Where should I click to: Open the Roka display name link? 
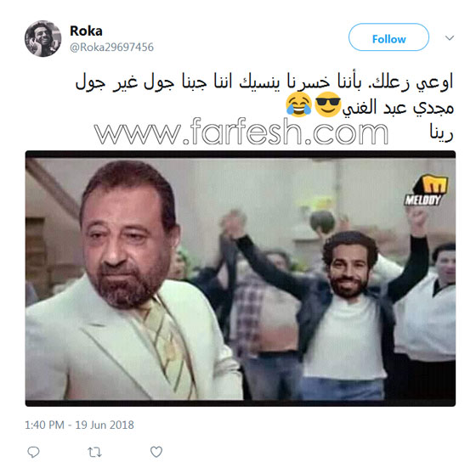click(x=86, y=31)
